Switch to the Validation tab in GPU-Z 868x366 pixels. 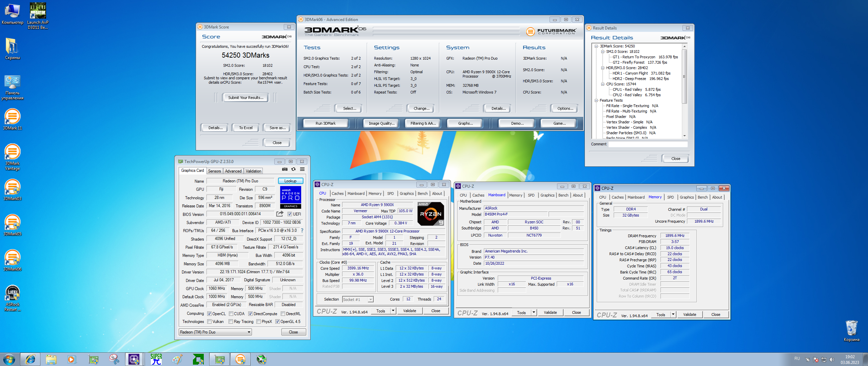(253, 171)
